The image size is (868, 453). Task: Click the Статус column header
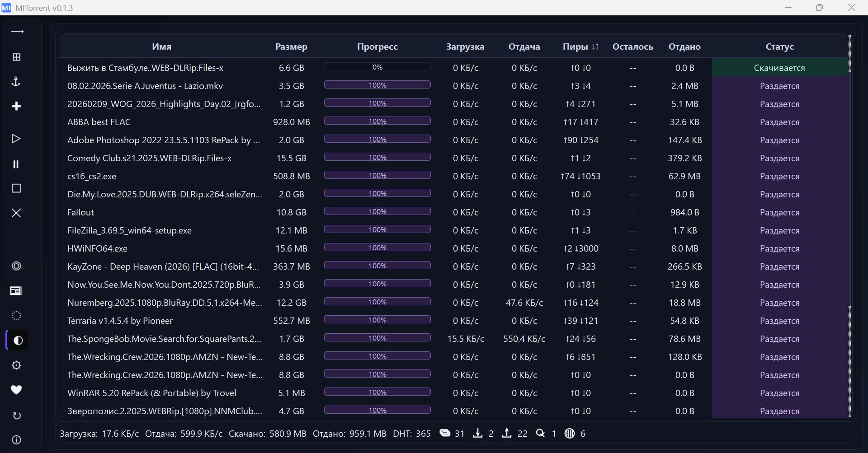(779, 47)
